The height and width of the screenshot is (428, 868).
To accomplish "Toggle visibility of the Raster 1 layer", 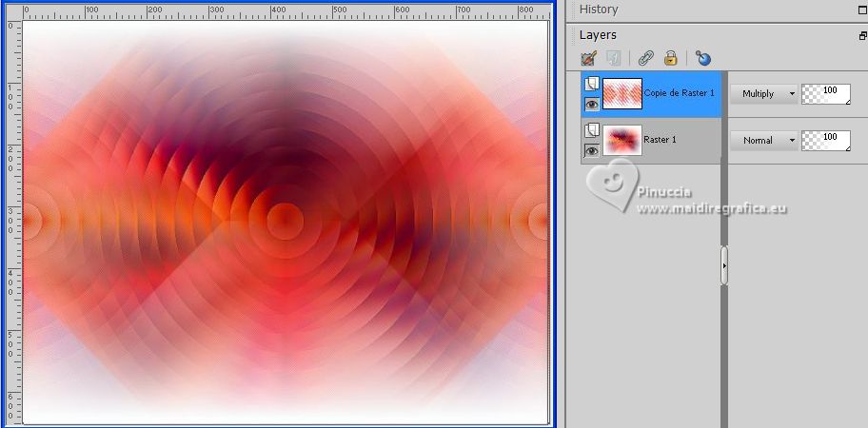I will pos(592,150).
